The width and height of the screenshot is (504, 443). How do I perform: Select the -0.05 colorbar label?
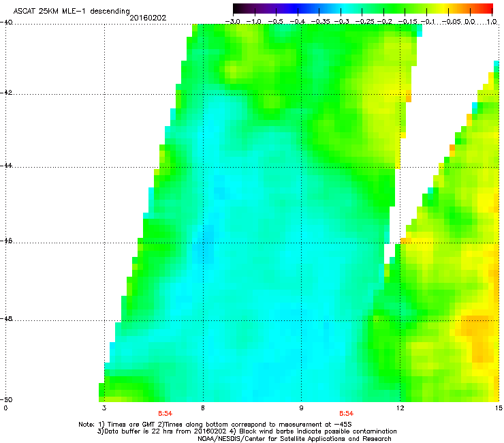pyautogui.click(x=452, y=22)
